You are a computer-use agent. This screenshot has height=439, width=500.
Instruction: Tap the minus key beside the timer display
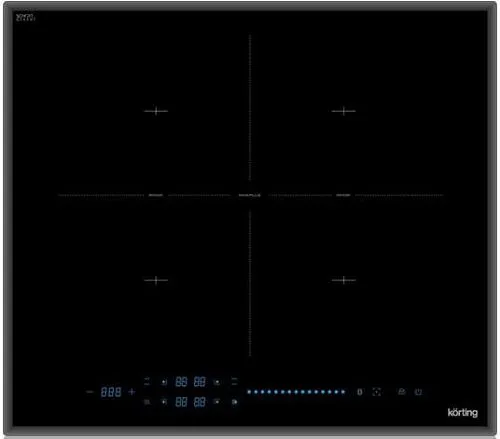90,392
